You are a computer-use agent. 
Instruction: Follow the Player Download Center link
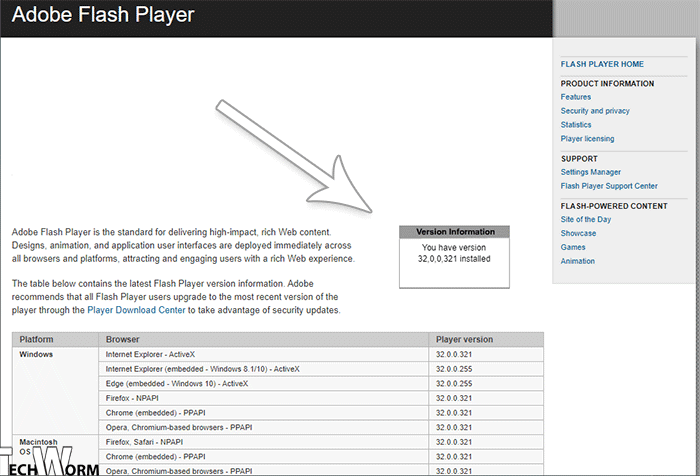136,310
